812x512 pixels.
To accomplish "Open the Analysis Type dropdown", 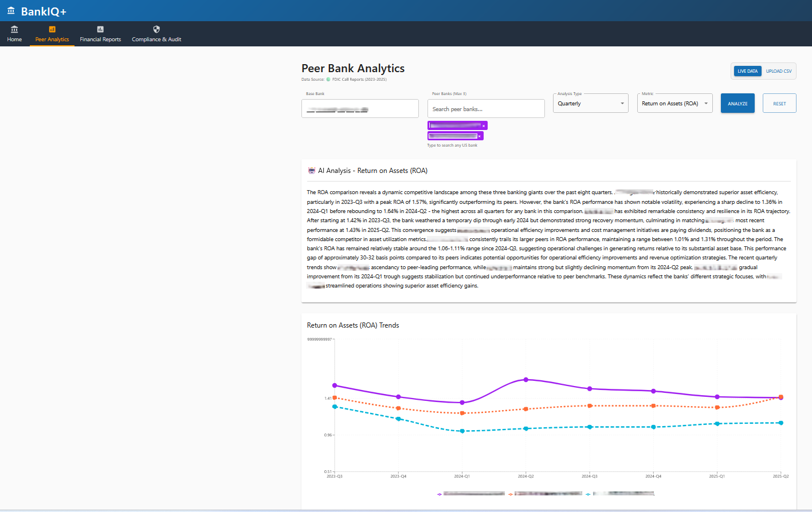I will coord(590,104).
